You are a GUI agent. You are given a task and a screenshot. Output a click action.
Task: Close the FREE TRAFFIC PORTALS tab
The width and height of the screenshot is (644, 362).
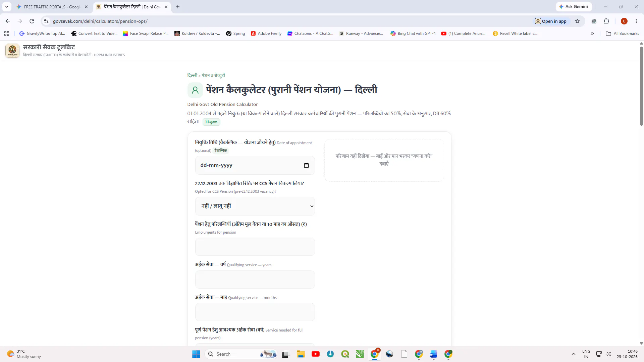(x=86, y=7)
